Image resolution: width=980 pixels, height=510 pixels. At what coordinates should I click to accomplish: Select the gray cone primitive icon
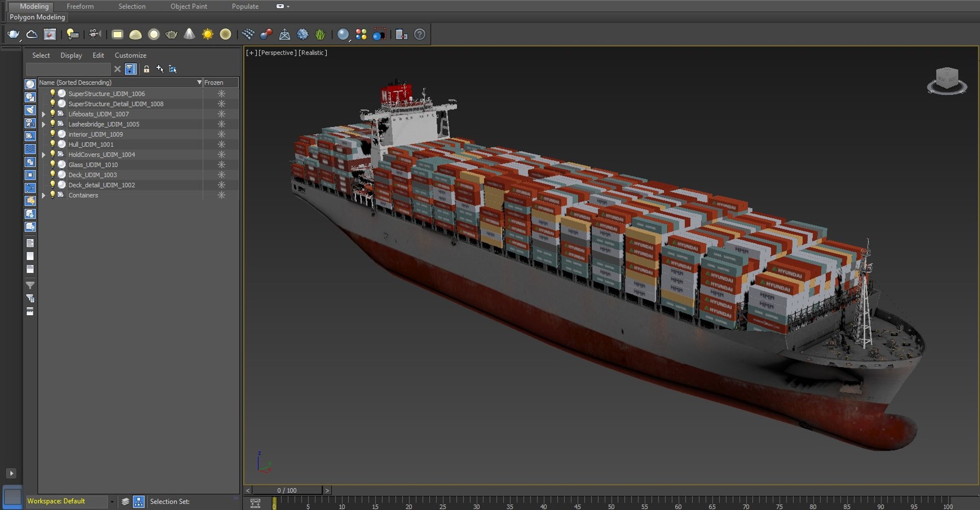pos(189,34)
